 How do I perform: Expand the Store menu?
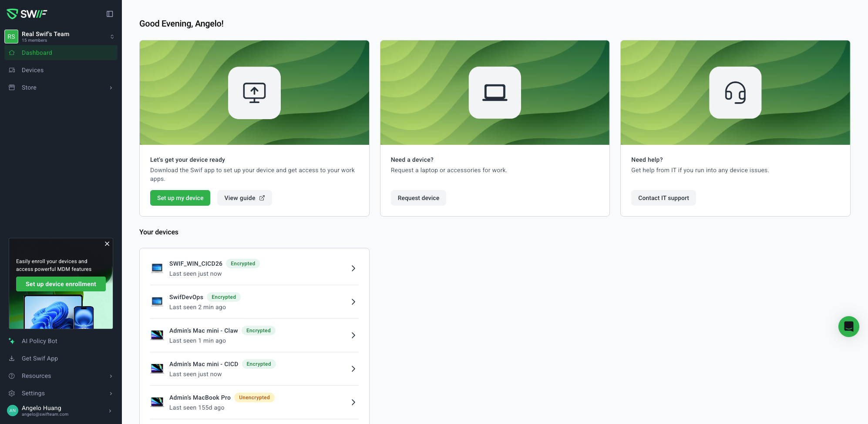click(x=61, y=87)
